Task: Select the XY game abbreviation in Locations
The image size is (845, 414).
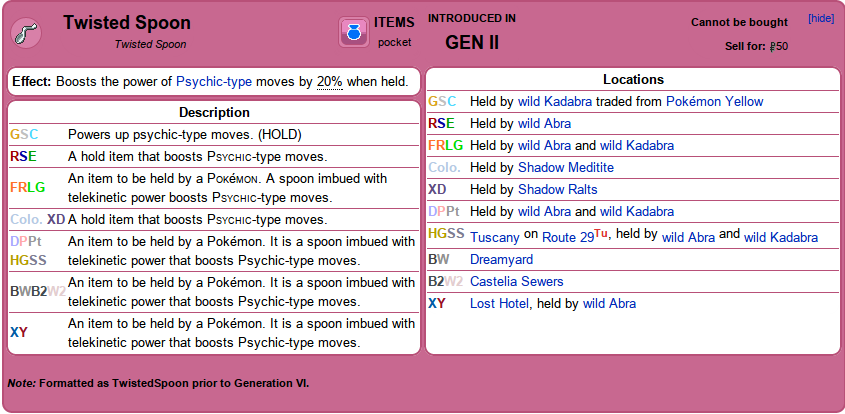Action: tap(437, 303)
